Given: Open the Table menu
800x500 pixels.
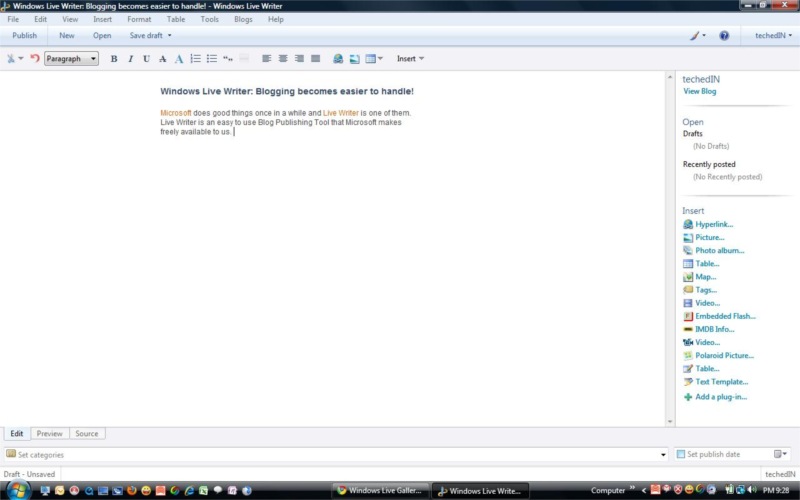Looking at the screenshot, I should point(176,19).
